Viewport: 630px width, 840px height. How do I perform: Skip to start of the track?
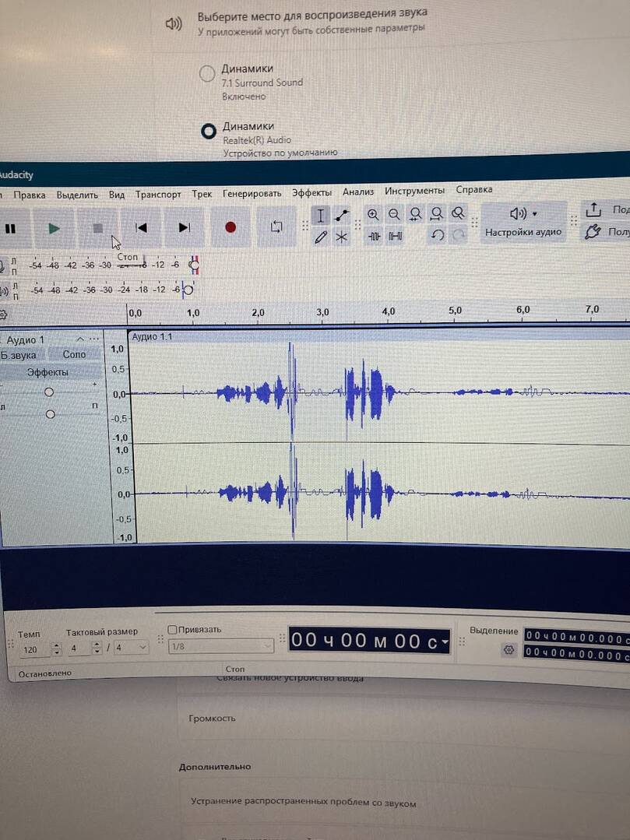[141, 227]
